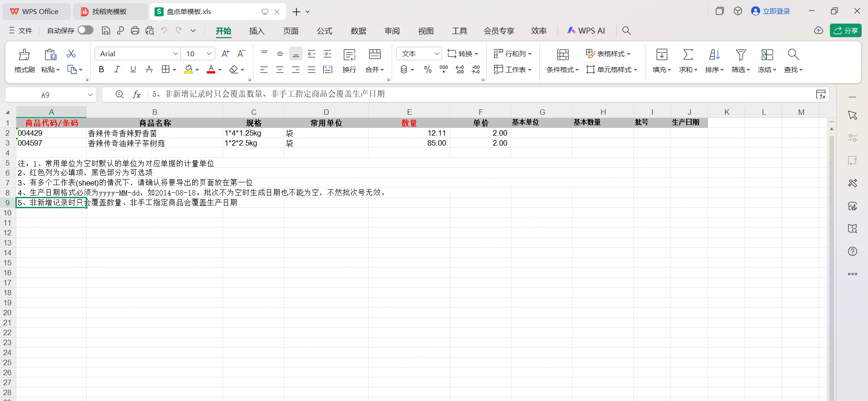The image size is (868, 401).
Task: Click the Sum (求和) button
Action: pos(688,61)
